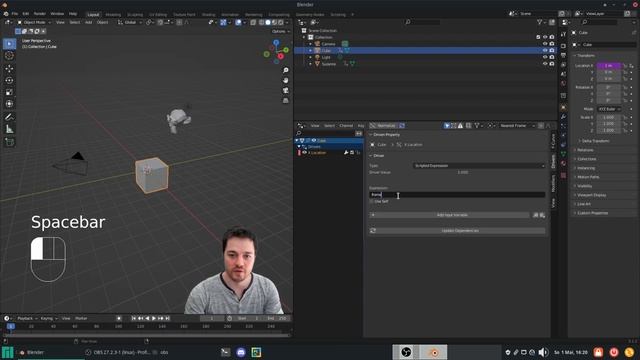Open the Global transform orientation dropdown
This screenshot has height=360, width=640.
pyautogui.click(x=130, y=22)
